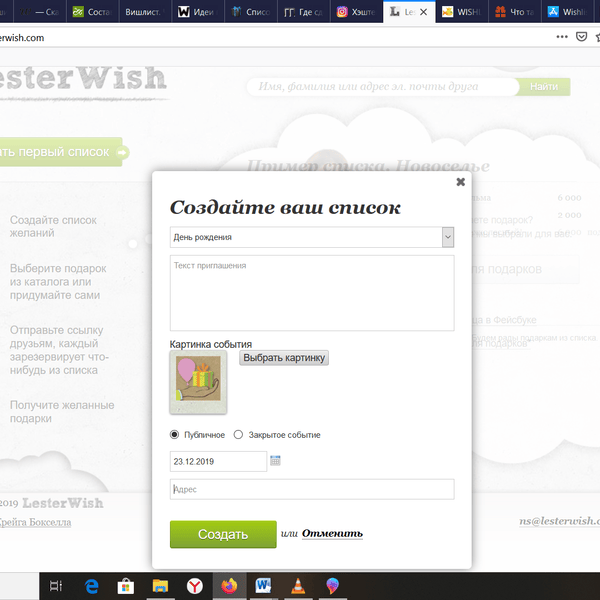This screenshot has height=600, width=600.
Task: Click the Адрес input field
Action: (x=312, y=489)
